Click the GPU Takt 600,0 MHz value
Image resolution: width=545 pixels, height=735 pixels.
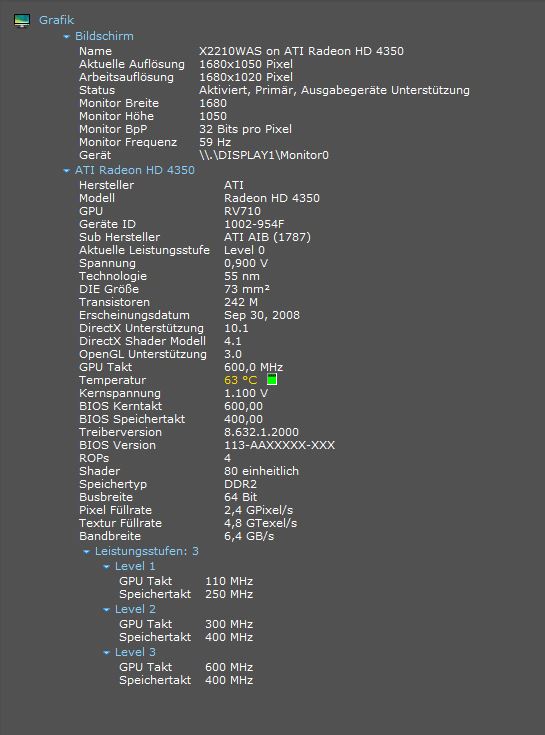click(x=254, y=368)
